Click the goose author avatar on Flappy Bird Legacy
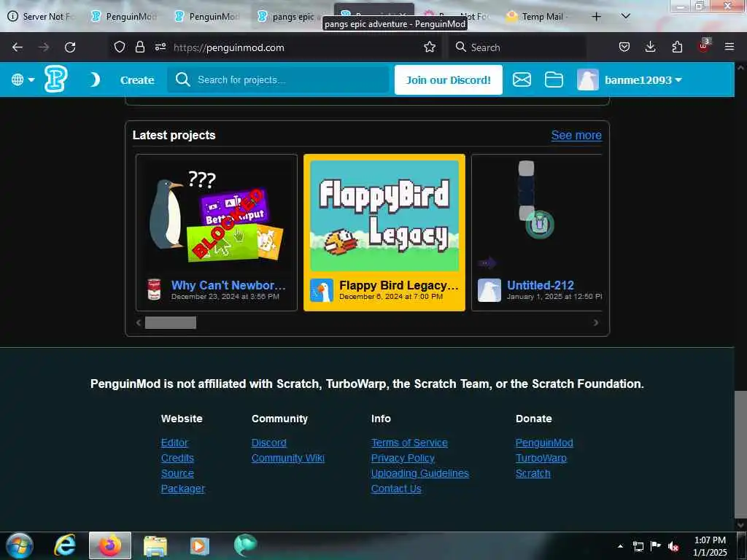The height and width of the screenshot is (560, 747). tap(322, 290)
